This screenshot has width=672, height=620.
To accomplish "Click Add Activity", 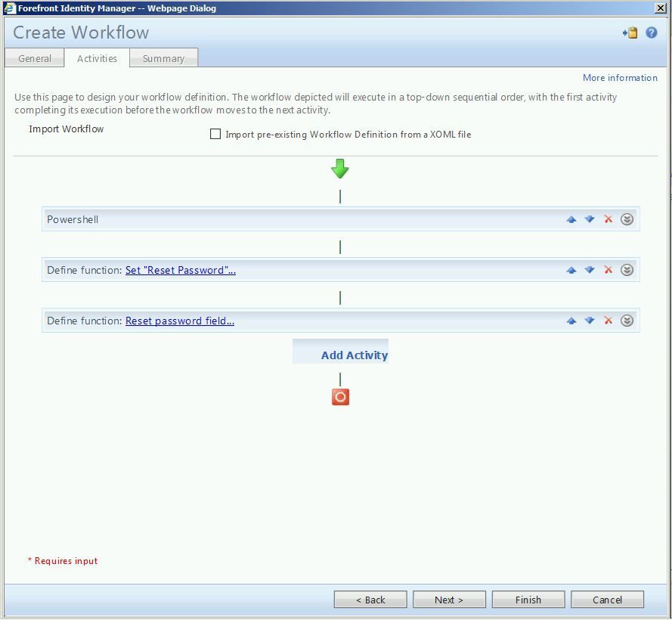I will point(341,352).
